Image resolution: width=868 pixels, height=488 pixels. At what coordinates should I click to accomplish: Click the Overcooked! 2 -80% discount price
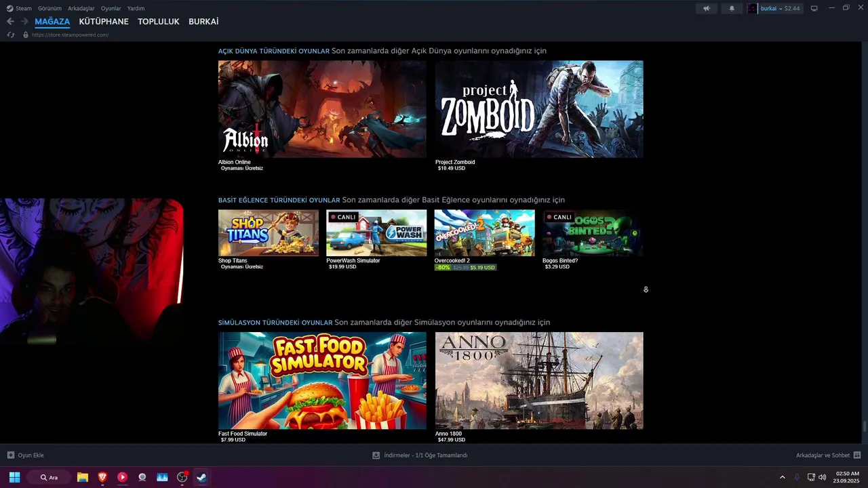pyautogui.click(x=465, y=267)
